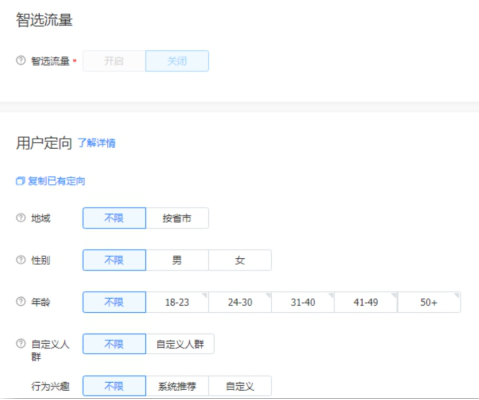Select 关闭 for 智选流量

[177, 61]
